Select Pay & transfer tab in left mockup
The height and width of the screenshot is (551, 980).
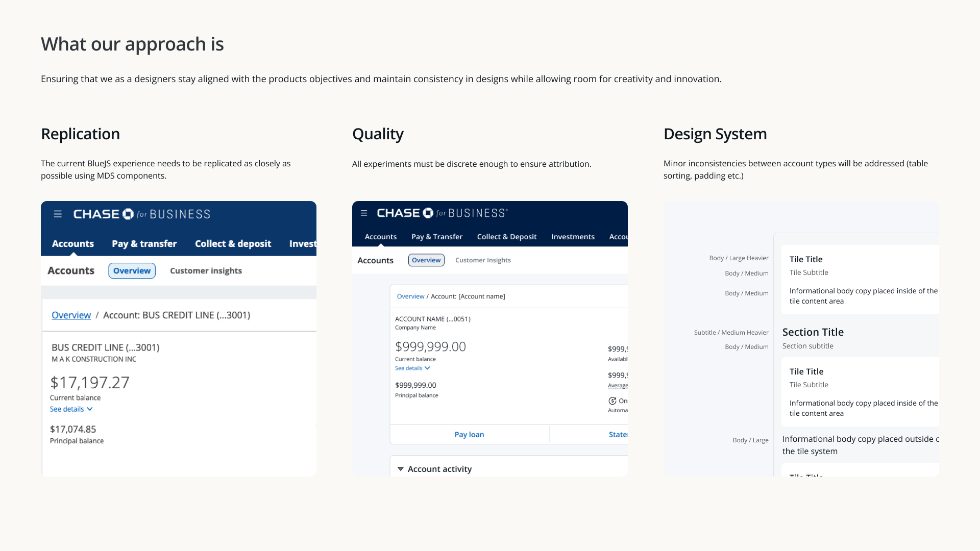coord(144,244)
